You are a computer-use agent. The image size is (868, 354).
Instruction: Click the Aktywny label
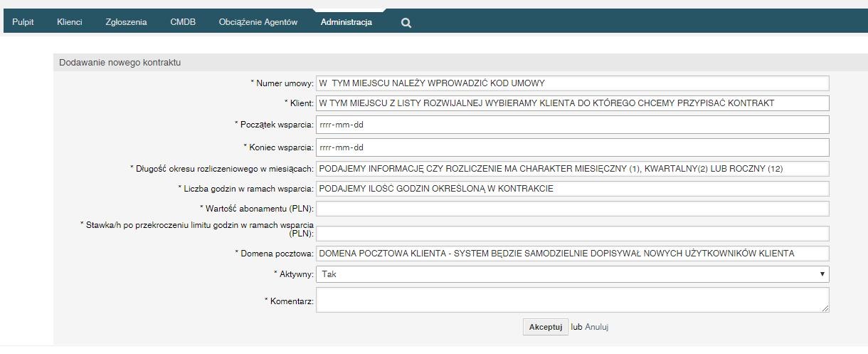pos(294,274)
